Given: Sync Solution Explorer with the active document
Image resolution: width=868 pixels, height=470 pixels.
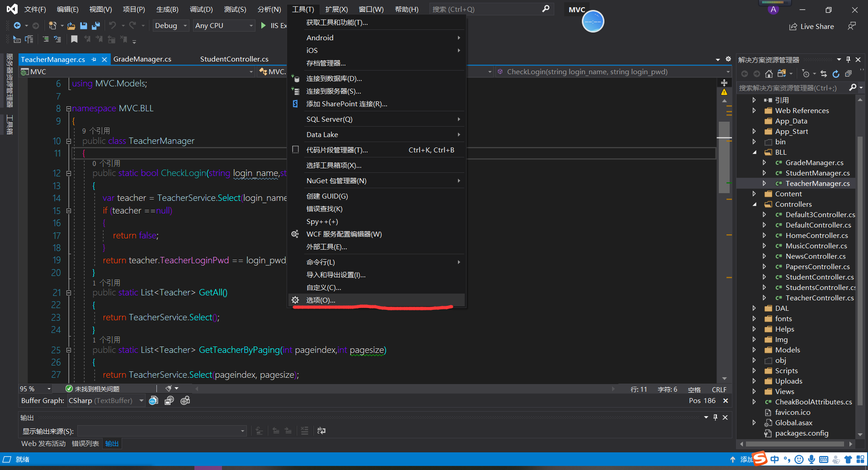Looking at the screenshot, I should click(824, 74).
